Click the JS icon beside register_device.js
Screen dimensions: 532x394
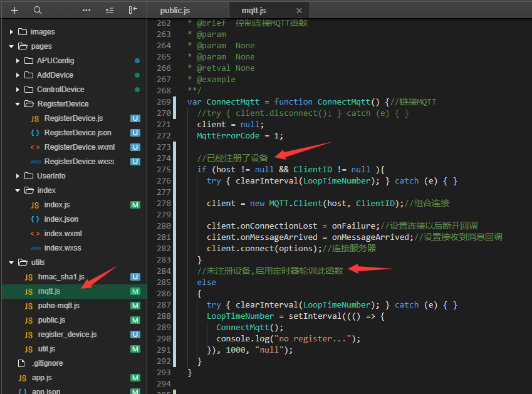(x=28, y=335)
